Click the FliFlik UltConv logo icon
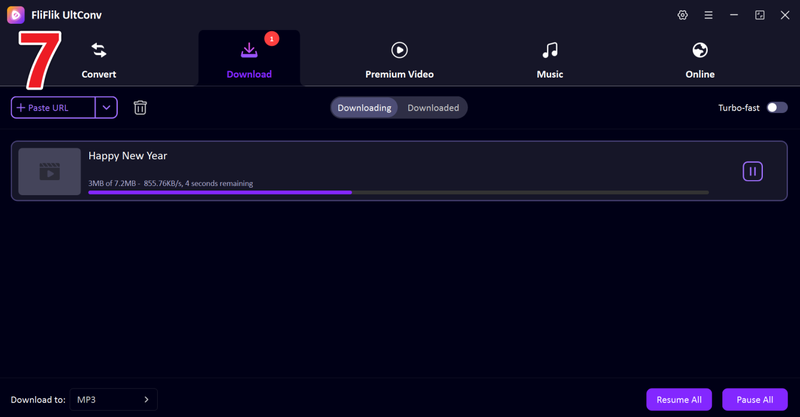Viewport: 800px width, 417px height. coord(16,15)
